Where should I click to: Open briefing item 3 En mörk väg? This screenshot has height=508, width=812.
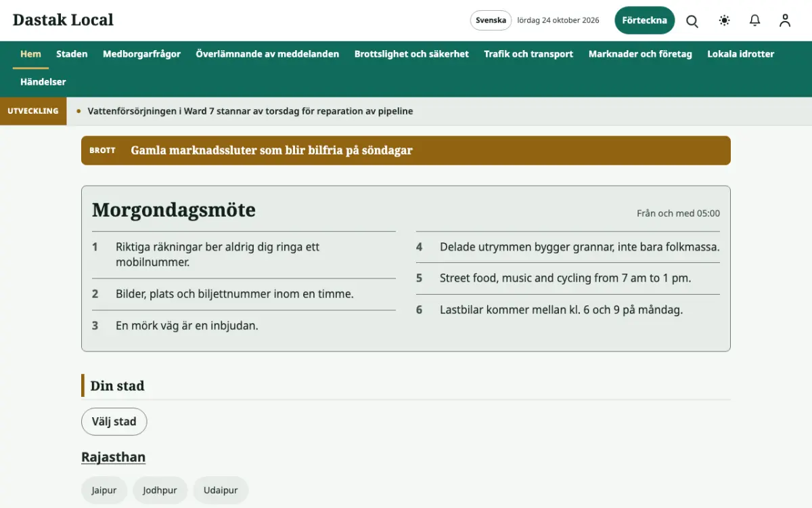244,326
